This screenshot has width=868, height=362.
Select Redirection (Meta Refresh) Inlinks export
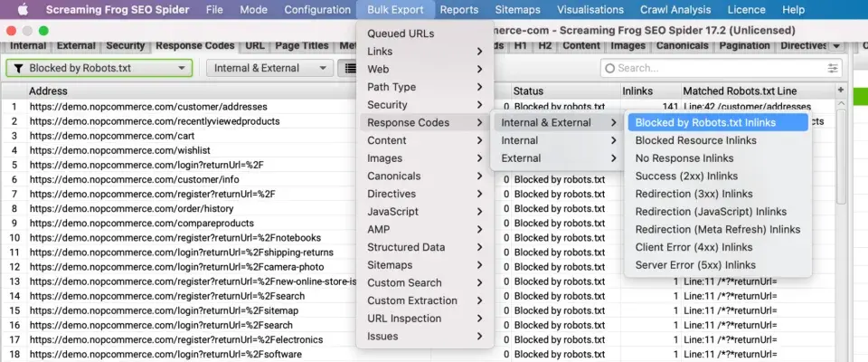click(718, 229)
